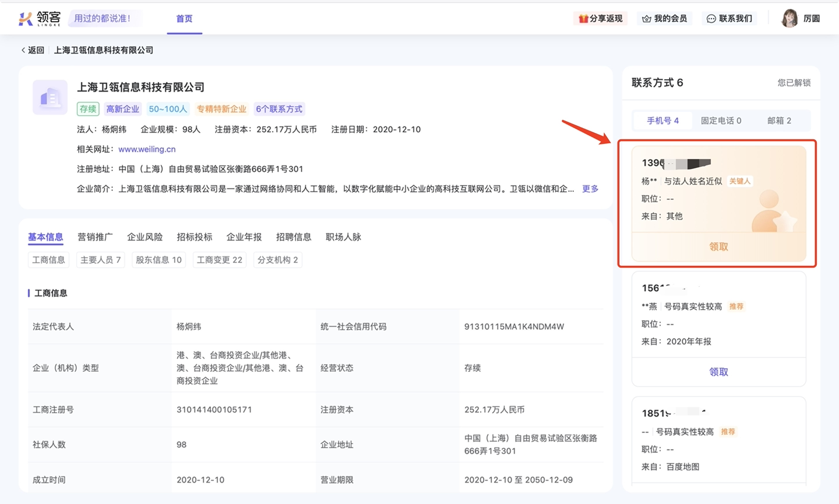Click the gift icon beside 分享返现
839x504 pixels.
tap(583, 19)
